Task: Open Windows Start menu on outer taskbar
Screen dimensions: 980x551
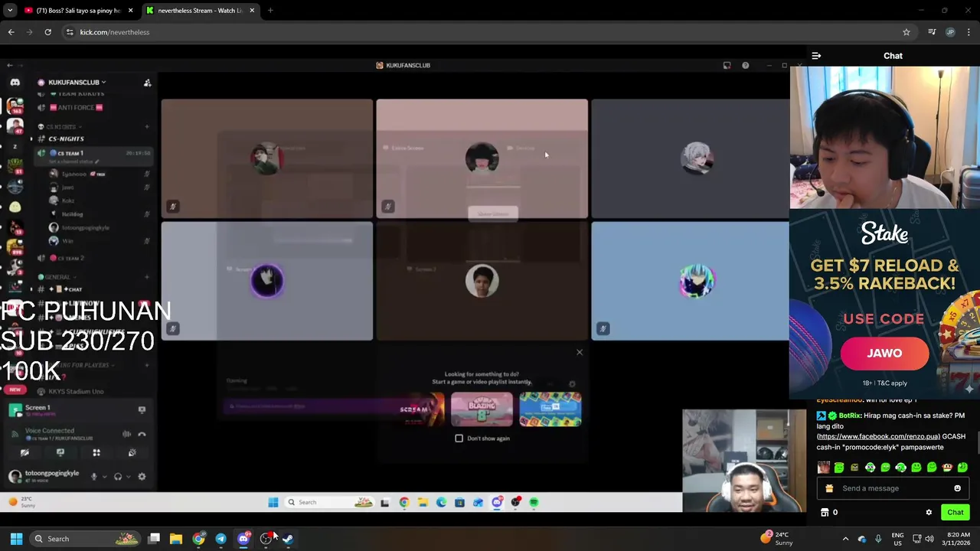Action: 16,539
